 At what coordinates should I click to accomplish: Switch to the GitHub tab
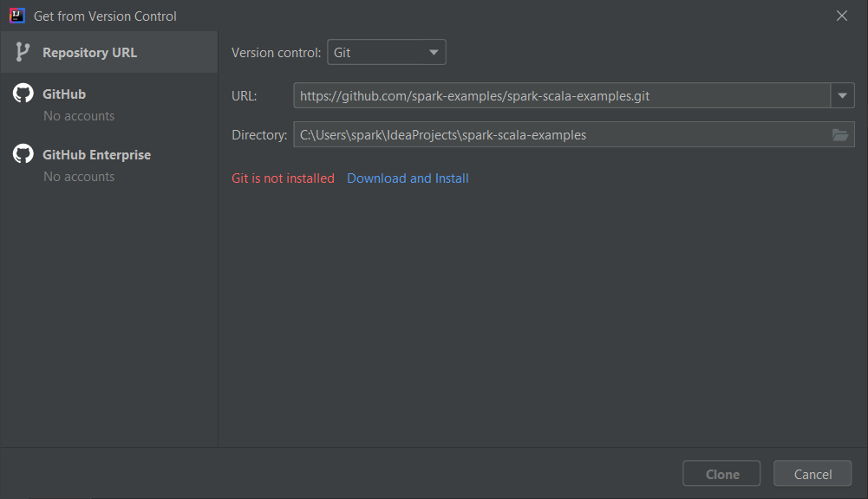coord(109,103)
